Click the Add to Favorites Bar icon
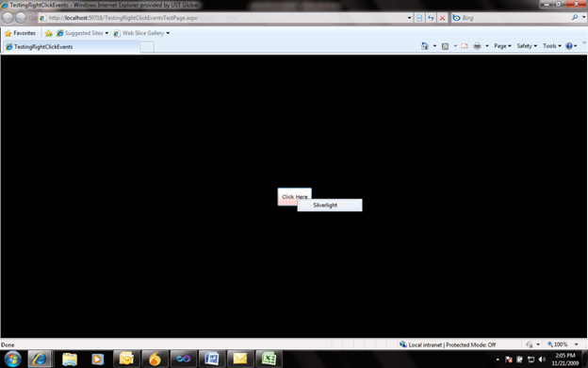The width and height of the screenshot is (588, 368). pos(48,33)
